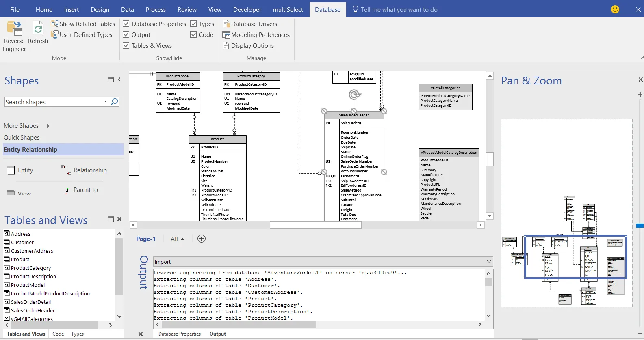This screenshot has height=340, width=644.
Task: Click the Types pane tab
Action: click(77, 334)
